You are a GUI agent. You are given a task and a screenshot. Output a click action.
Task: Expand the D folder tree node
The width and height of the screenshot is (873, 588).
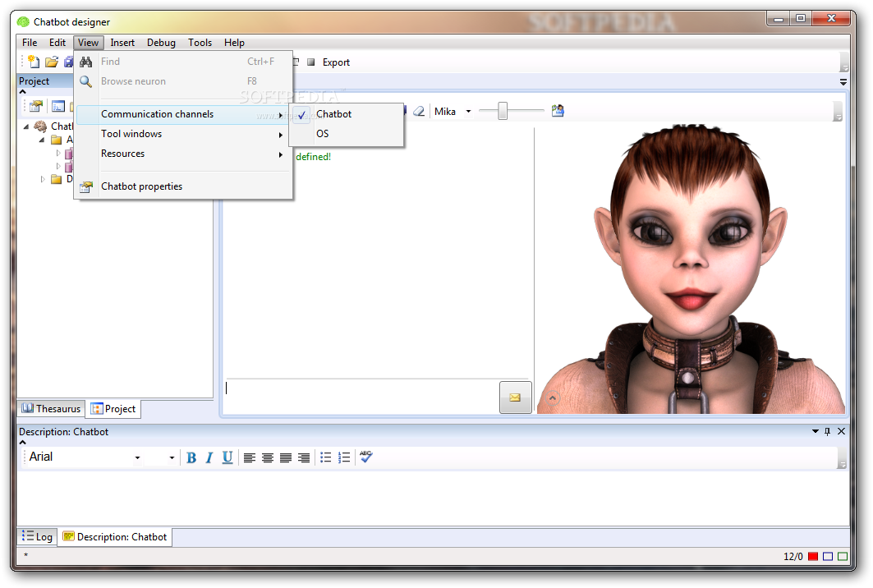pyautogui.click(x=43, y=179)
